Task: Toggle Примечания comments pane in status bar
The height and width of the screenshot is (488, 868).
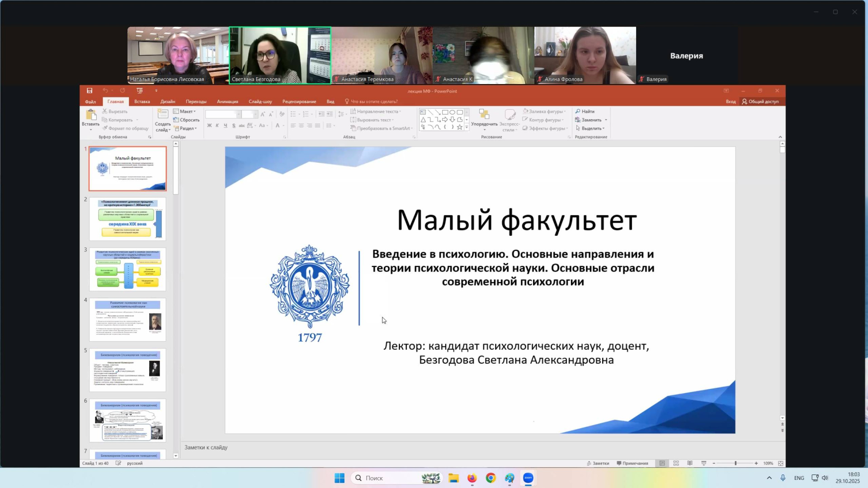Action: pyautogui.click(x=632, y=464)
